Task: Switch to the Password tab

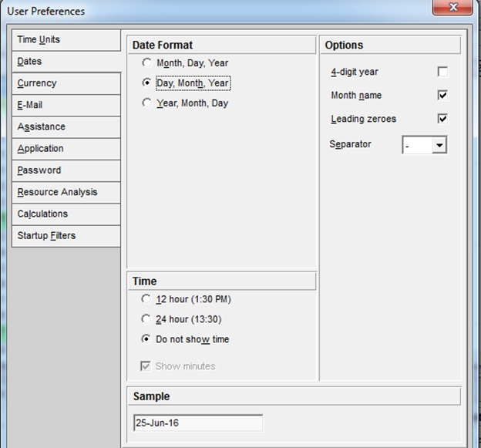Action: 66,170
